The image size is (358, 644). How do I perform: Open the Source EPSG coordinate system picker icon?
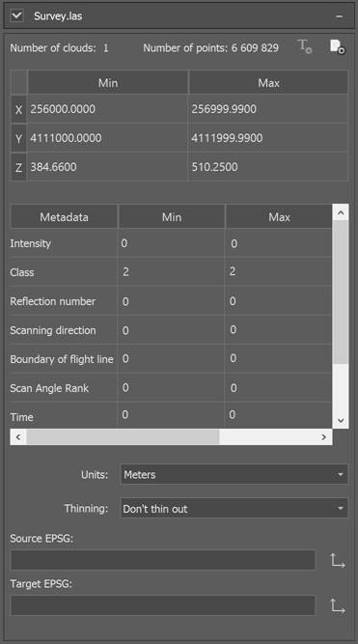tap(338, 560)
